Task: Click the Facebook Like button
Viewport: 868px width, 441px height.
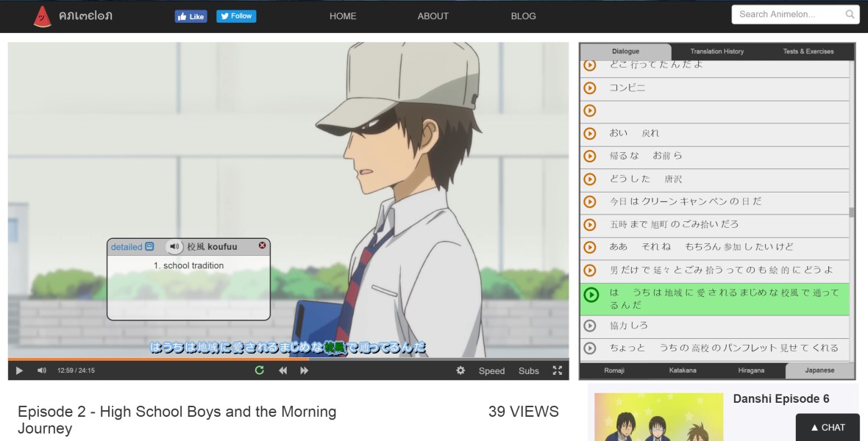Action: 191,17
